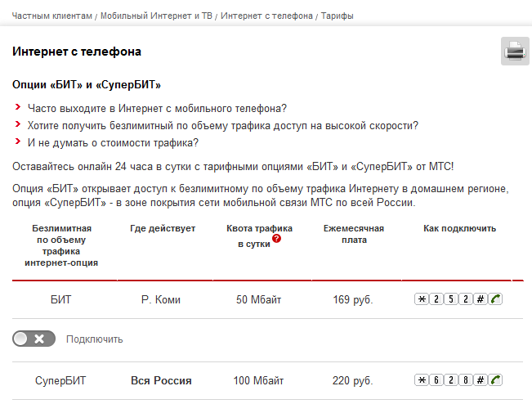Screen dimensions: 532x404
Task: Open Мобильный Интернет и ТВ breadcrumb
Action: tap(155, 16)
